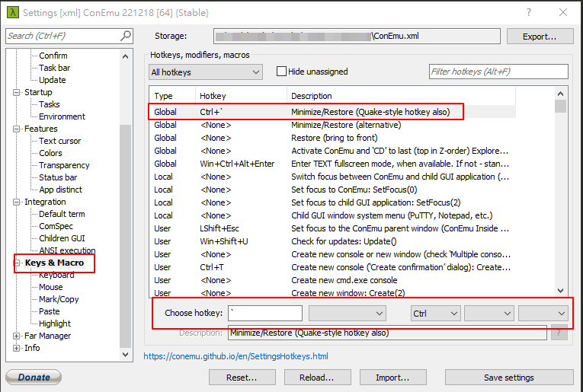This screenshot has height=392, width=583.
Task: Select Children GUI under Integration
Action: [x=62, y=238]
